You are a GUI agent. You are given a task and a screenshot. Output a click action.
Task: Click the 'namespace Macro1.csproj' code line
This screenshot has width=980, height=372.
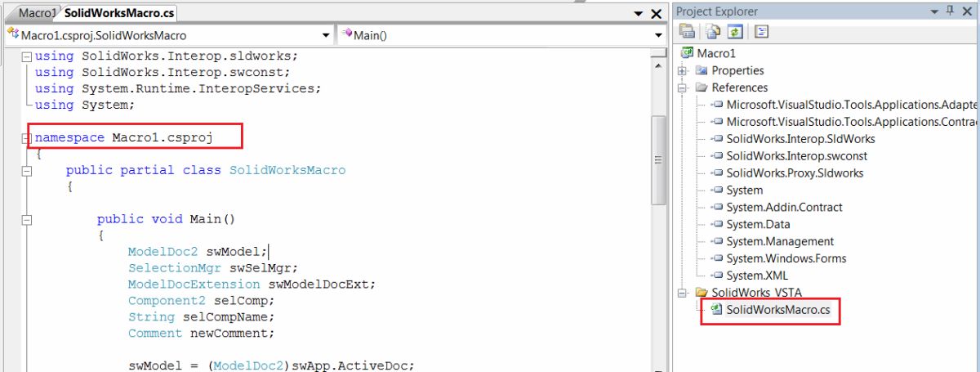coord(123,137)
